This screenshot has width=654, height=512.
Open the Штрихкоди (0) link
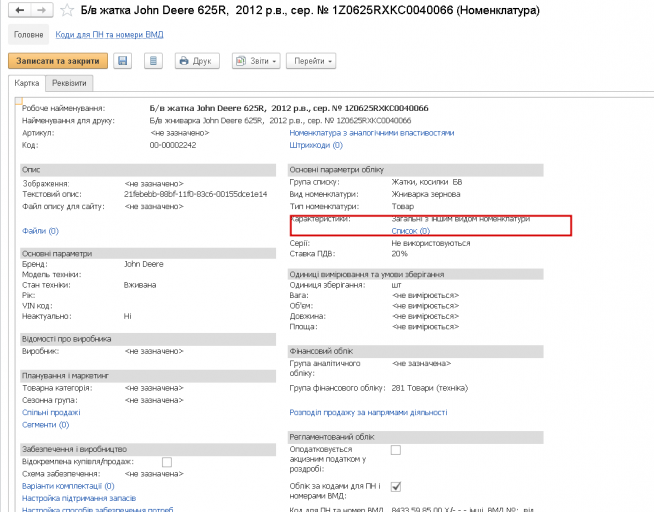pyautogui.click(x=316, y=145)
